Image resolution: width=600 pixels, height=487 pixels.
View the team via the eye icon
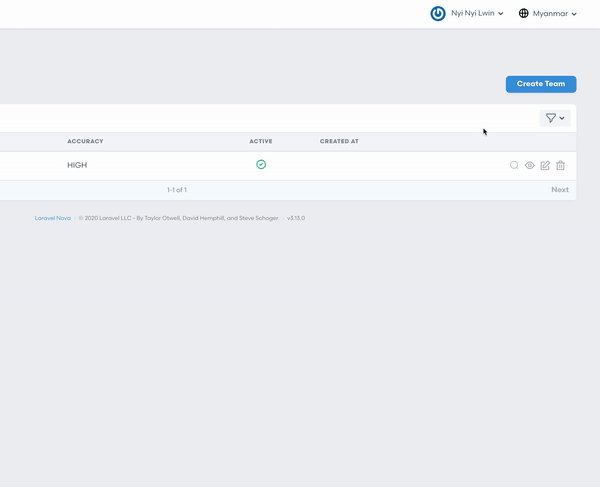[x=530, y=165]
